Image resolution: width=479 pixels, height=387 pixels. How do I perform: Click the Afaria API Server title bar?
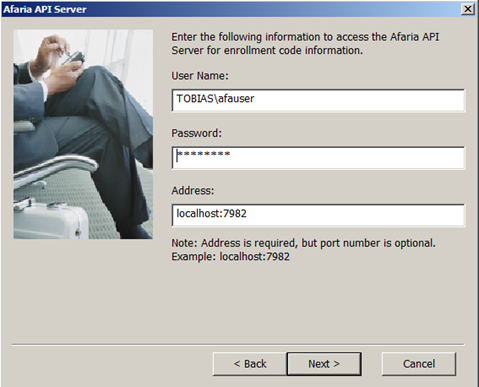230,9
